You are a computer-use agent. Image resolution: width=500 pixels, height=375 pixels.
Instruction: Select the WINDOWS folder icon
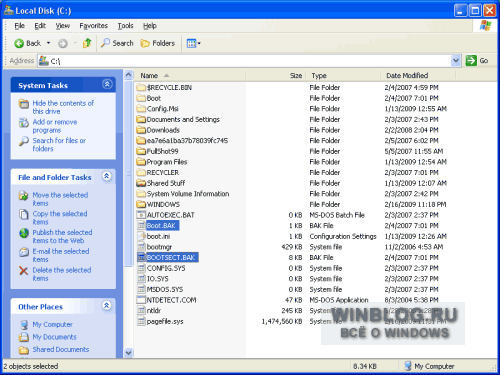pos(141,204)
